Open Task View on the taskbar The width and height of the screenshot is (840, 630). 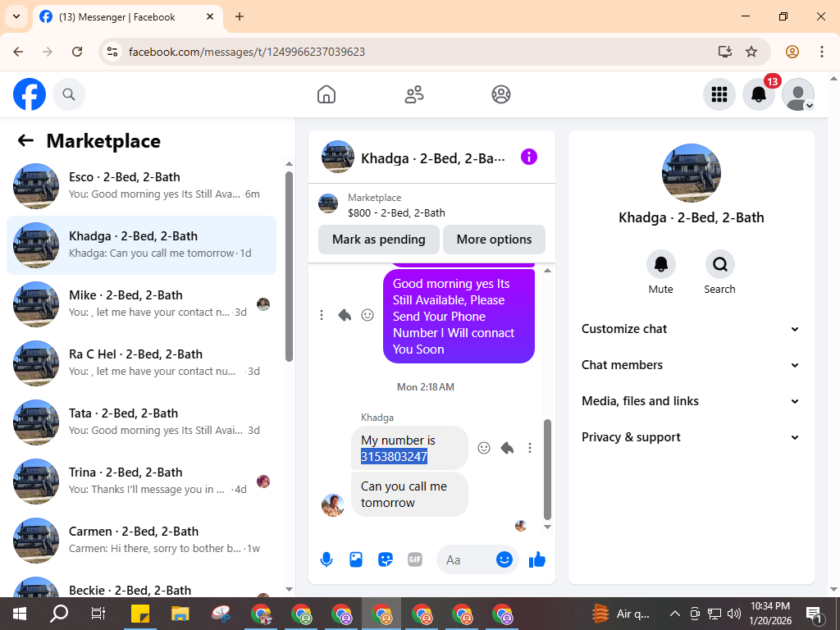click(98, 614)
